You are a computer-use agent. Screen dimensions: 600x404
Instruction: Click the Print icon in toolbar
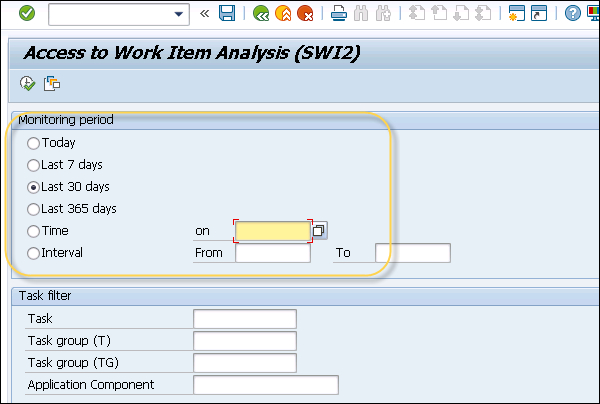[339, 13]
